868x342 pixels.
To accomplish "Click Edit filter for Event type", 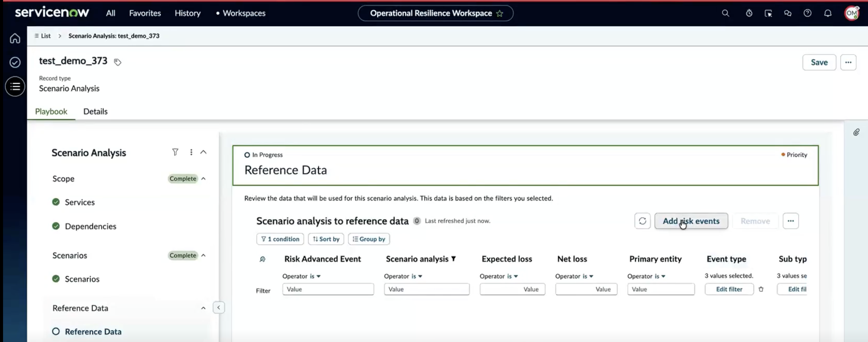I will [729, 289].
